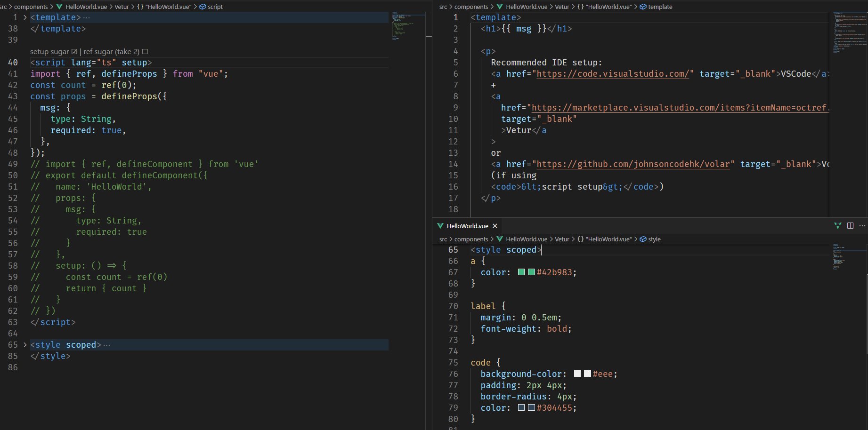Viewport: 868px width, 430px height.
Task: Click line number 70 in style pane gutter
Action: click(453, 306)
